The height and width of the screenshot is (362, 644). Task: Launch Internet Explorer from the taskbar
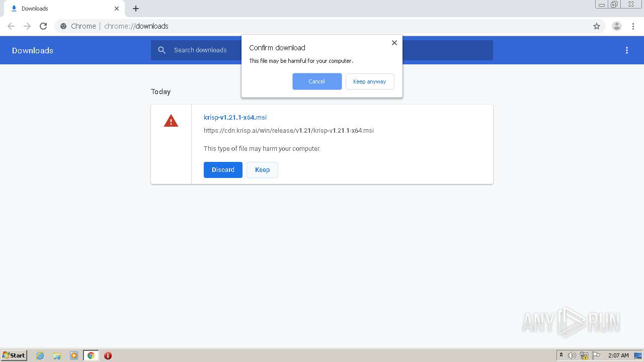40,355
